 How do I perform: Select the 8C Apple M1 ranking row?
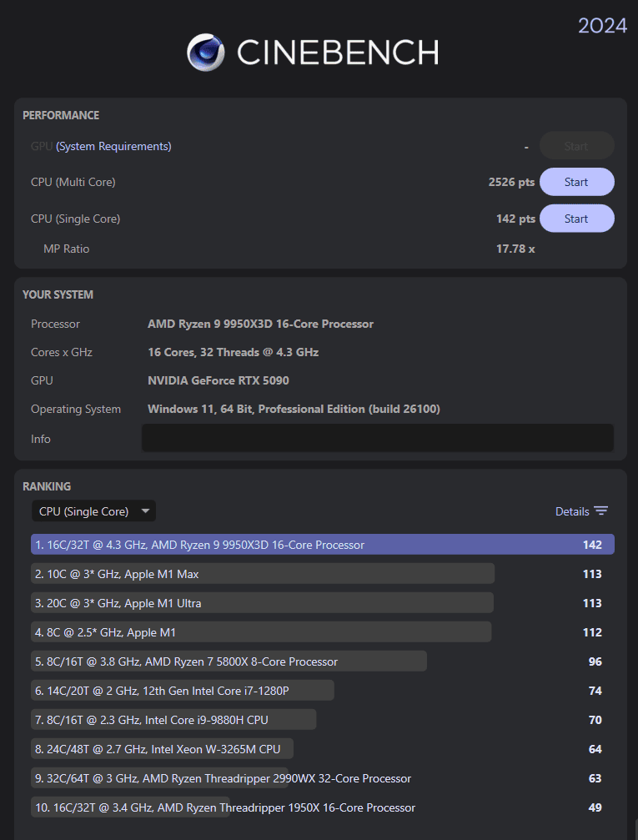click(x=323, y=632)
